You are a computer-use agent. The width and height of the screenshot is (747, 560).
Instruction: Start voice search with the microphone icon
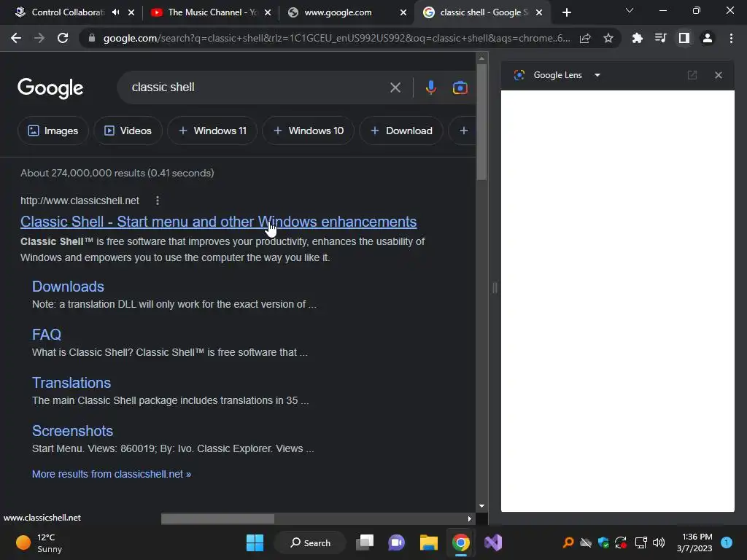(430, 87)
